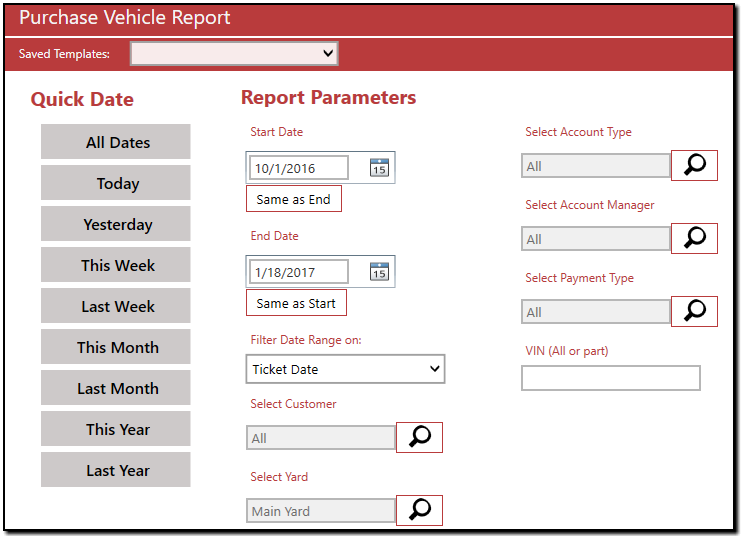
Task: Set date range to Last Month
Action: (x=116, y=388)
